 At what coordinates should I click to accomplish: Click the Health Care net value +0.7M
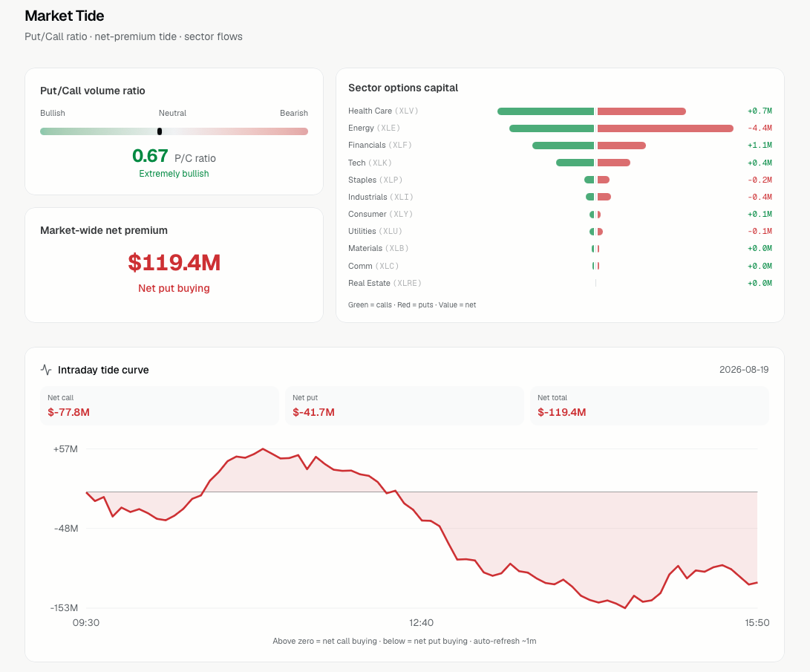760,111
